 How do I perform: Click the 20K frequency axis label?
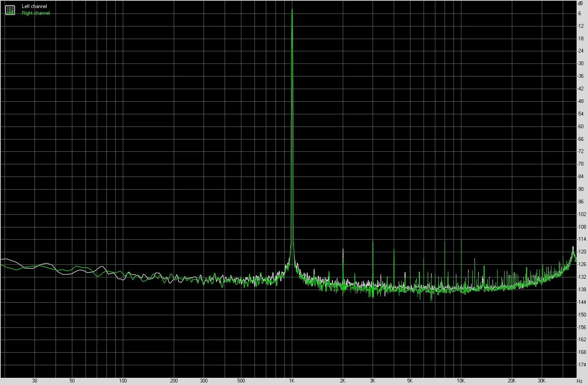511,381
